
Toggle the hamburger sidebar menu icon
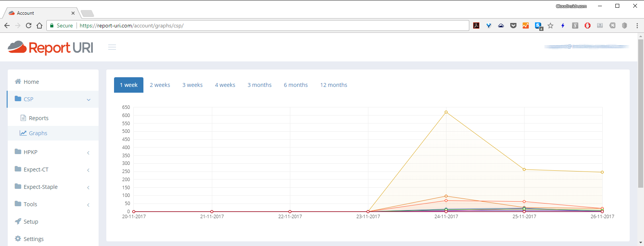coord(112,47)
